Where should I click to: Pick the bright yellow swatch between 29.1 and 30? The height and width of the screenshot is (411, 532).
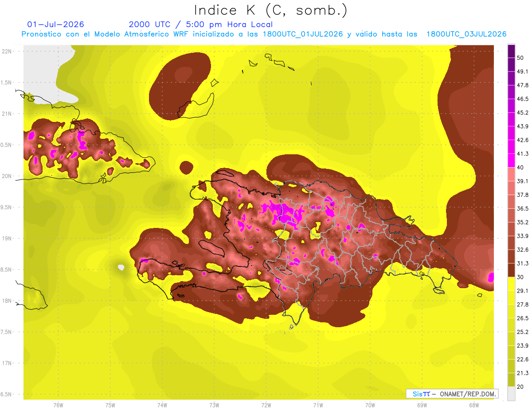coord(511,284)
